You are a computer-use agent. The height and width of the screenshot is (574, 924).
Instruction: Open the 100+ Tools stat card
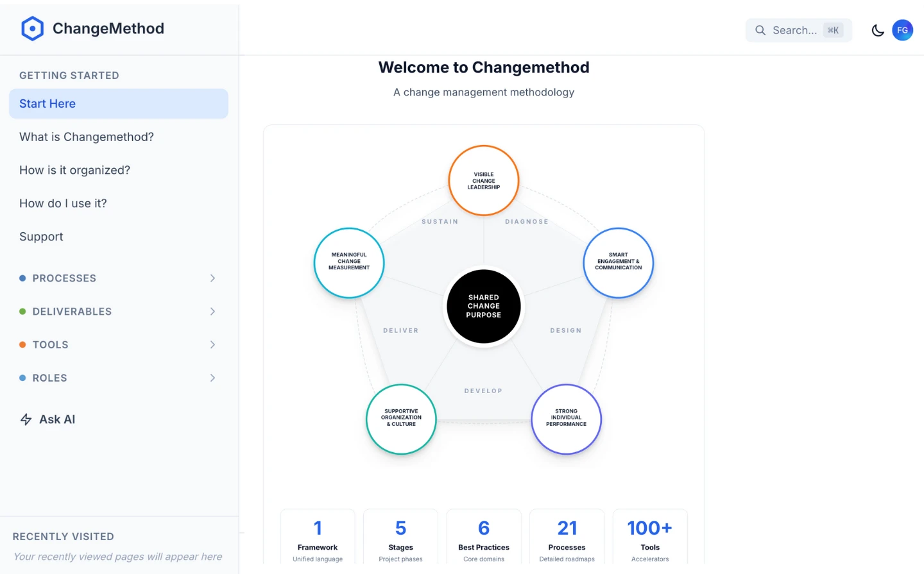pos(650,537)
